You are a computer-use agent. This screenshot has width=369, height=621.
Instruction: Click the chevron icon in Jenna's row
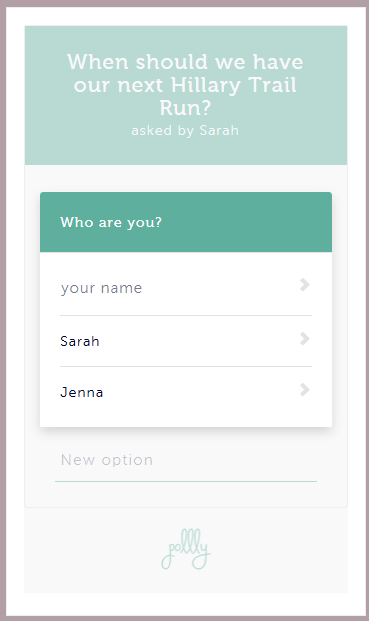[x=304, y=390]
